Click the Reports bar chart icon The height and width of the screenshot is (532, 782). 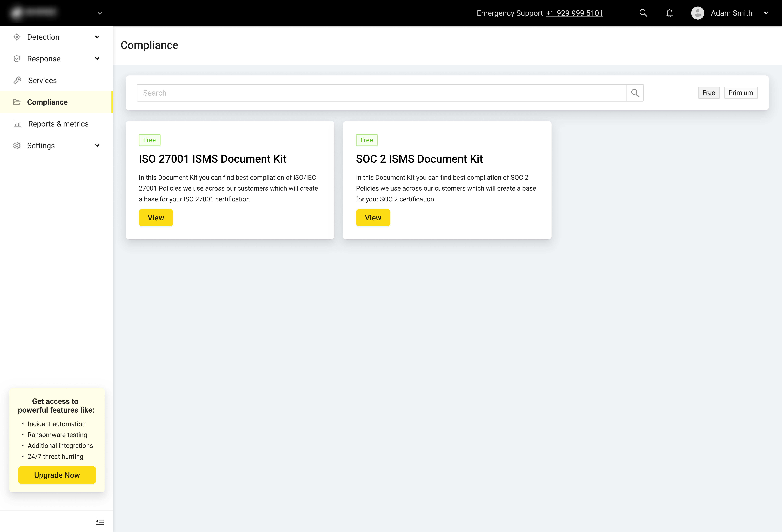tap(17, 124)
